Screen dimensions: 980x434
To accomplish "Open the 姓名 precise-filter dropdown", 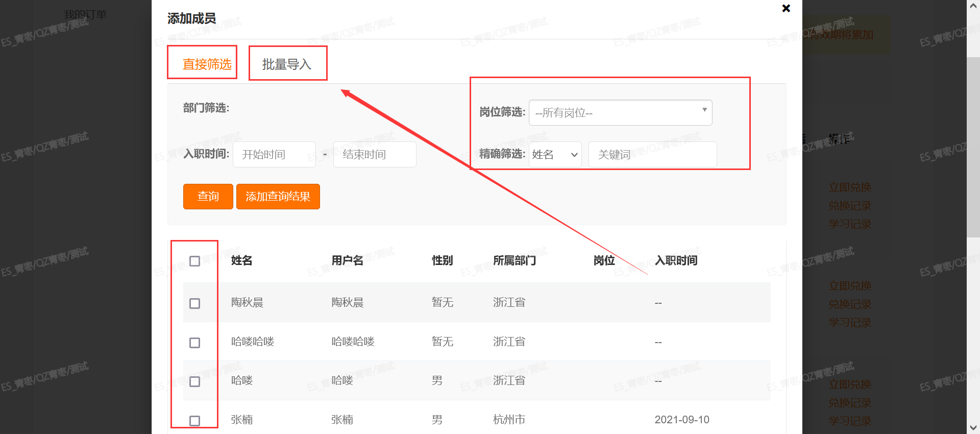I will (555, 155).
